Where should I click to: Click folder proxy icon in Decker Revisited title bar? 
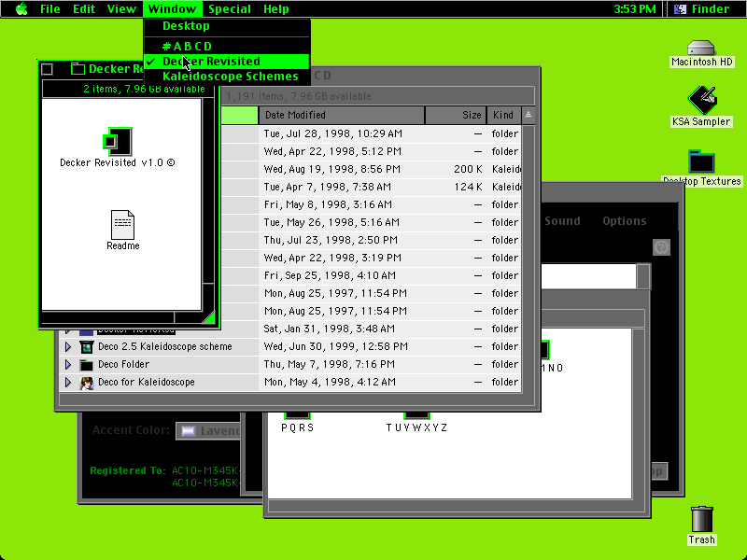coord(78,69)
